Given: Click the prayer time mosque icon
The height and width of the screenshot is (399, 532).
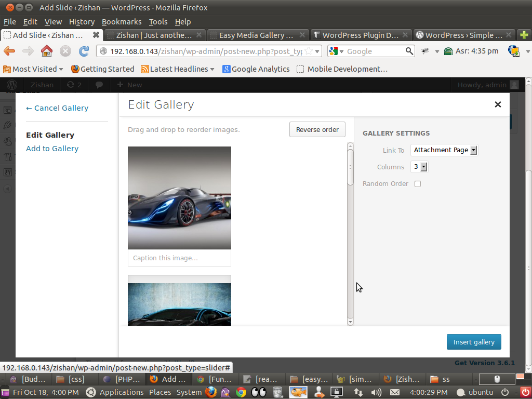Looking at the screenshot, I should click(x=448, y=51).
